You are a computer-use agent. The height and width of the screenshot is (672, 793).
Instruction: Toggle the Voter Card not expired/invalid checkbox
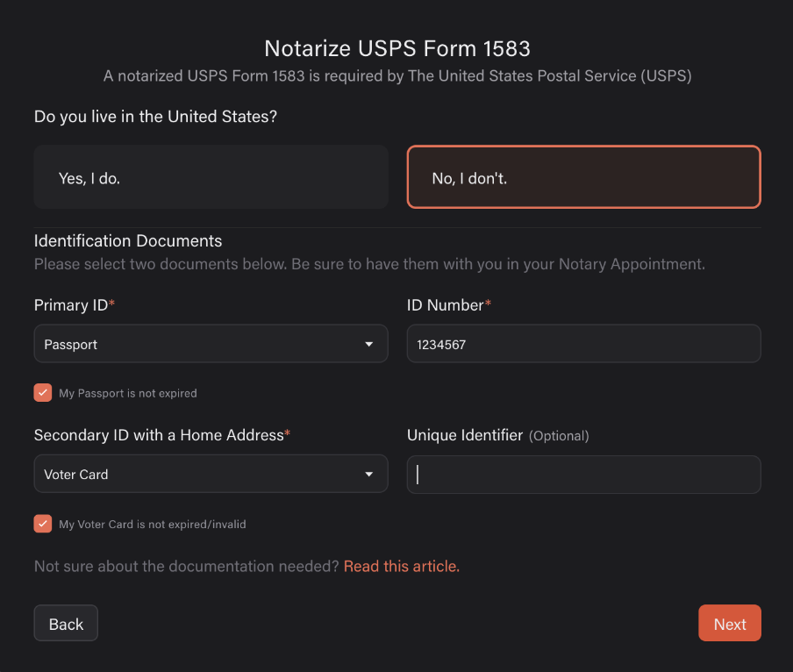43,524
